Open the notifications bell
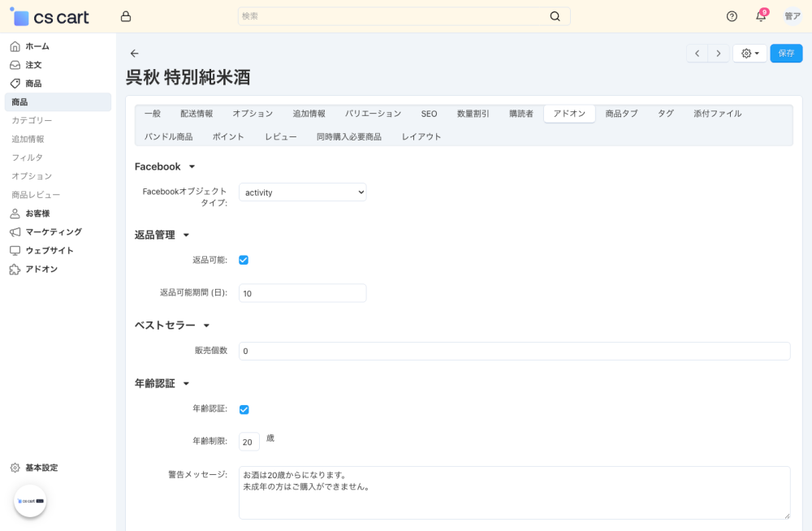 tap(761, 16)
